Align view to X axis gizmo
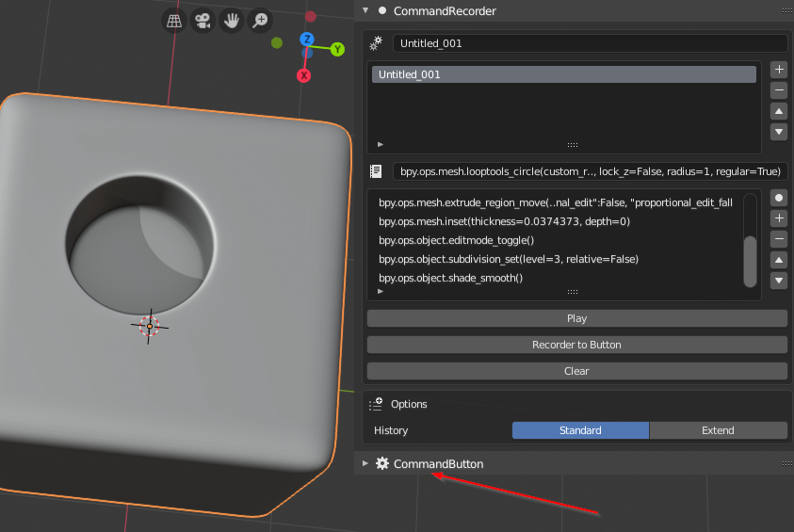 [304, 76]
